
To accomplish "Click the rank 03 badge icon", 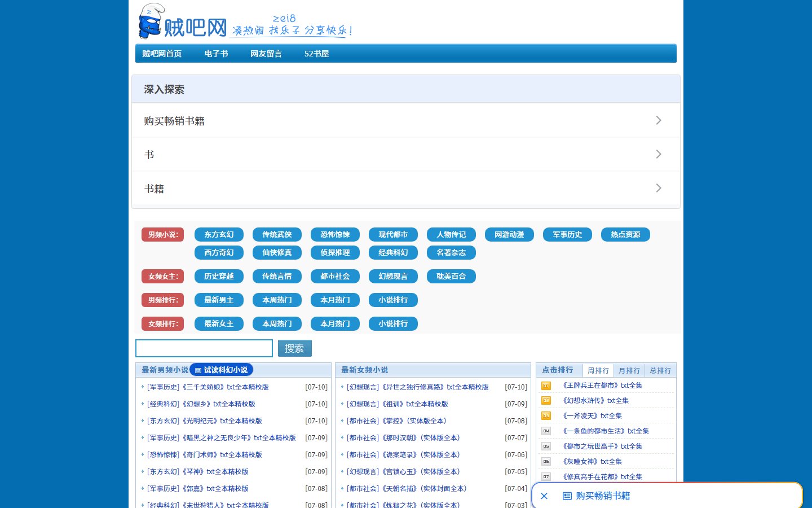I will pos(546,416).
